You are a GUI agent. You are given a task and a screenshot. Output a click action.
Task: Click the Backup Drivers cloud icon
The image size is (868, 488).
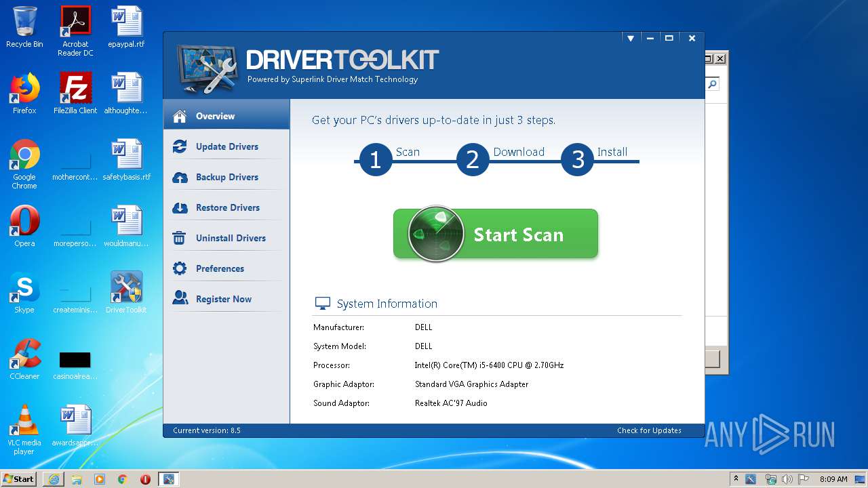pos(180,177)
